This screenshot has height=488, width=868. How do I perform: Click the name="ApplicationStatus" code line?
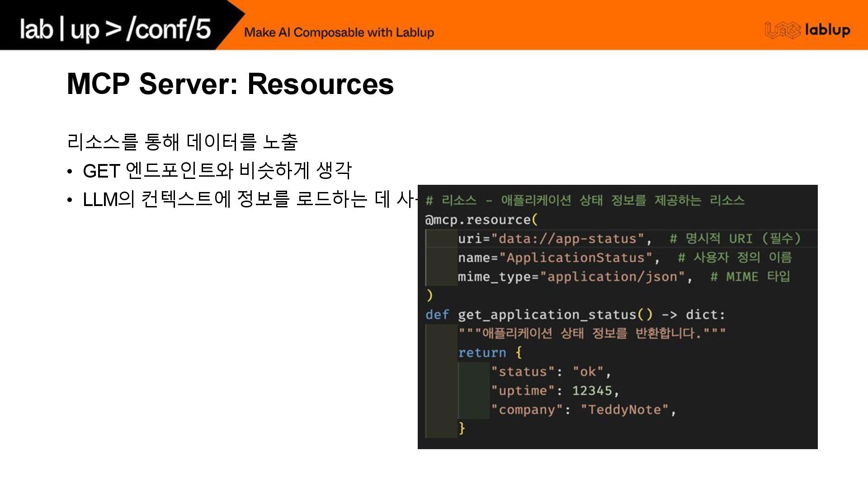[x=558, y=258]
